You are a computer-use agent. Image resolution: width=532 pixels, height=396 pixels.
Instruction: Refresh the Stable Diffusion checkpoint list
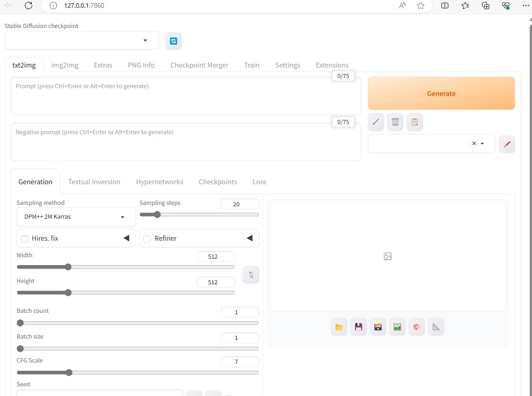(x=173, y=40)
